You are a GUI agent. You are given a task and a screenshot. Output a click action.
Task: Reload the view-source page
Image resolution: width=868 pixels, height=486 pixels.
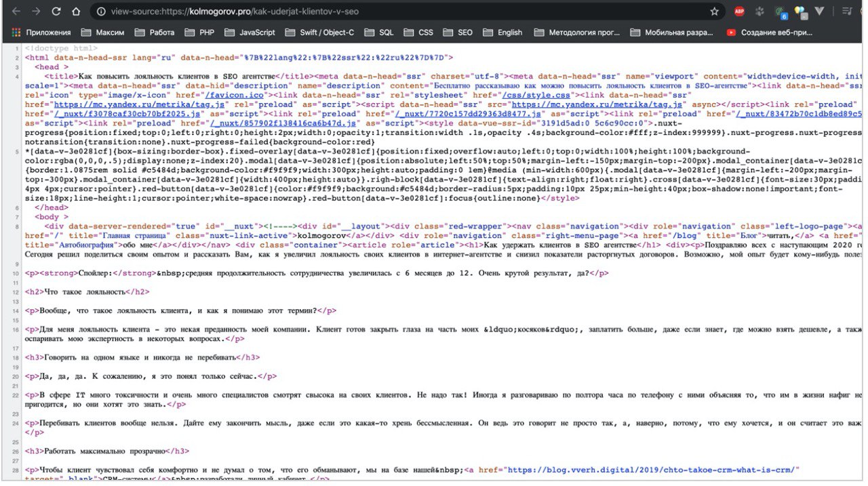pyautogui.click(x=56, y=12)
